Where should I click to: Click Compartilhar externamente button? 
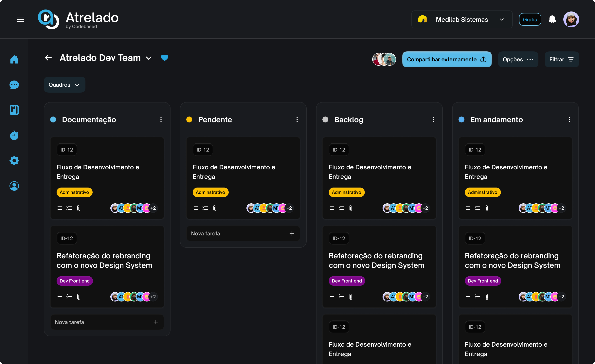[x=446, y=59]
